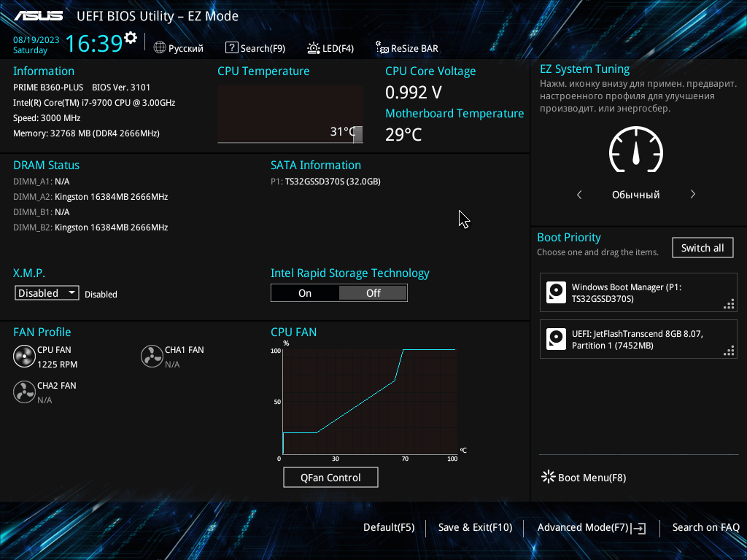Click the LED lamp icon

(314, 47)
